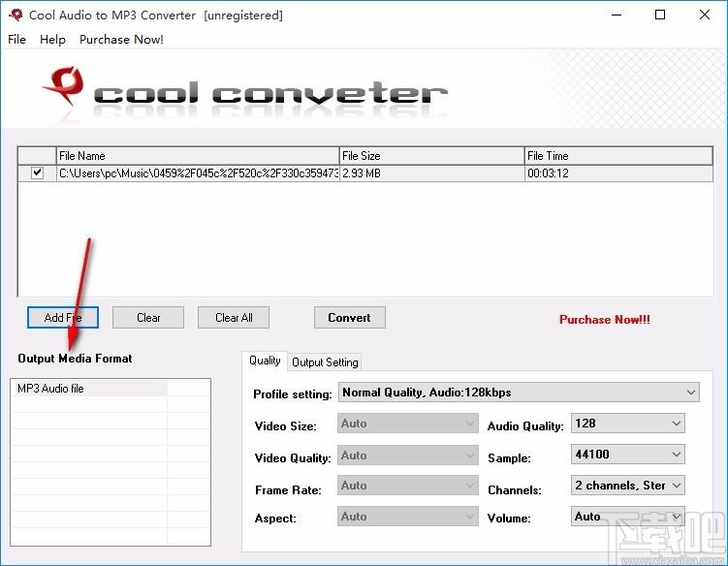Image resolution: width=728 pixels, height=566 pixels.
Task: Switch to the Quality tab
Action: 265,361
